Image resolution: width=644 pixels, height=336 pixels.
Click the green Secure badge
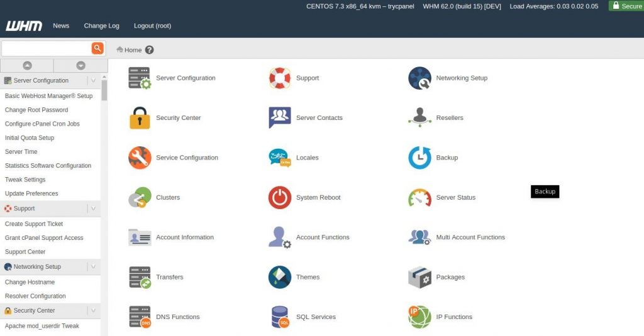pyautogui.click(x=626, y=6)
